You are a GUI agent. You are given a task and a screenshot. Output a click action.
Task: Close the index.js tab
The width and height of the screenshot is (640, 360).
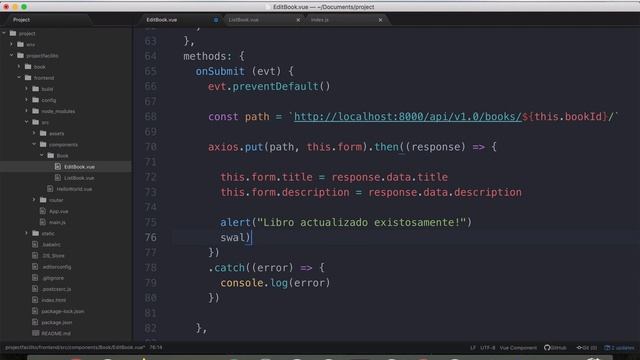[380, 20]
